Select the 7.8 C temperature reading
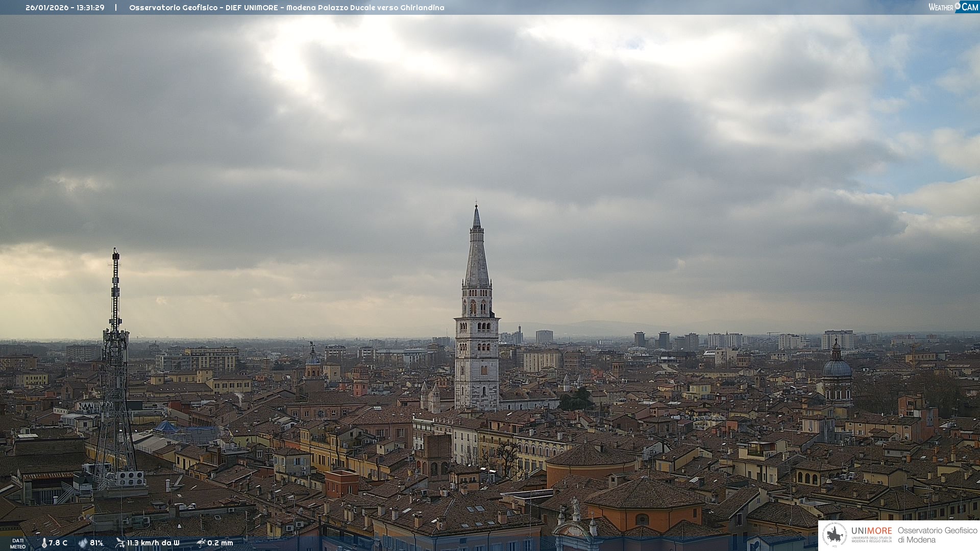This screenshot has width=980, height=551. (x=58, y=543)
